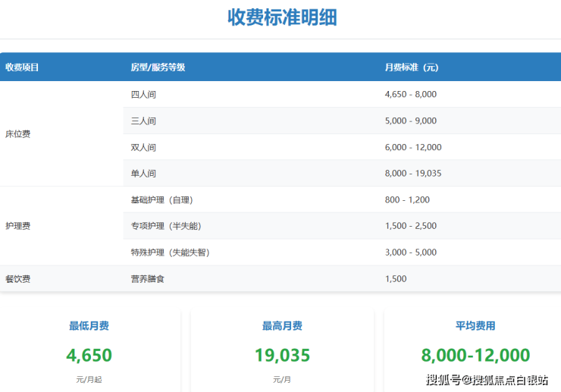Select the 床位费 category cell
Image resolution: width=561 pixels, height=392 pixels.
18,134
